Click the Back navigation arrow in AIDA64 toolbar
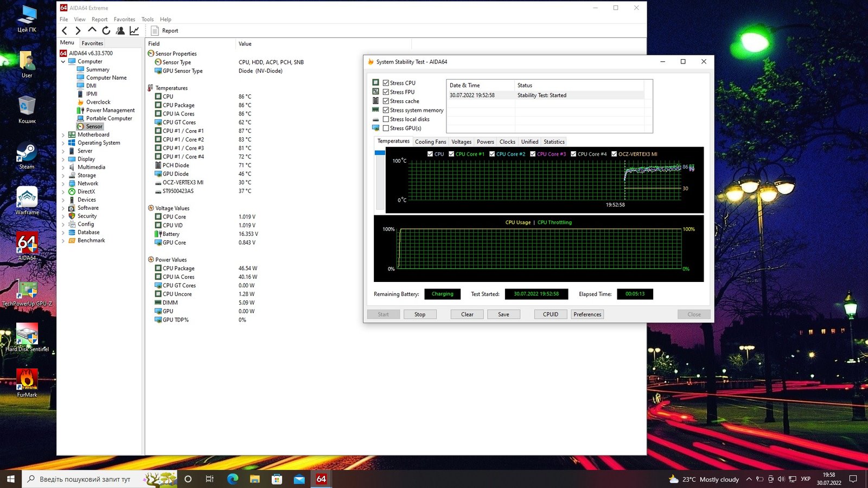The width and height of the screenshot is (868, 488). [65, 31]
